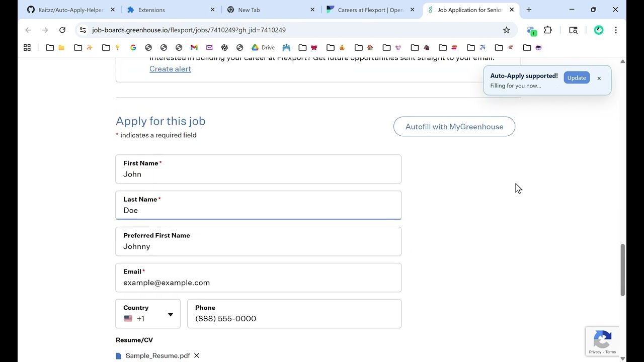Open a new browser tab
644x362 pixels.
pos(529,10)
